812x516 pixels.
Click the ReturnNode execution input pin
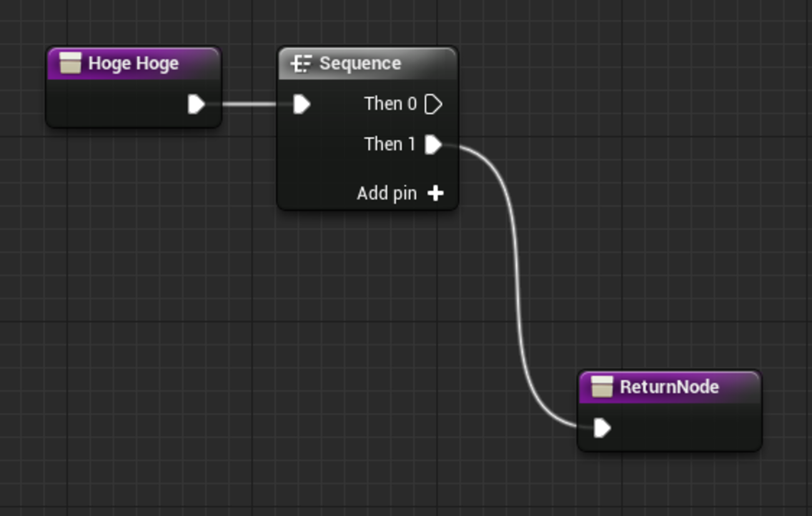coord(602,428)
